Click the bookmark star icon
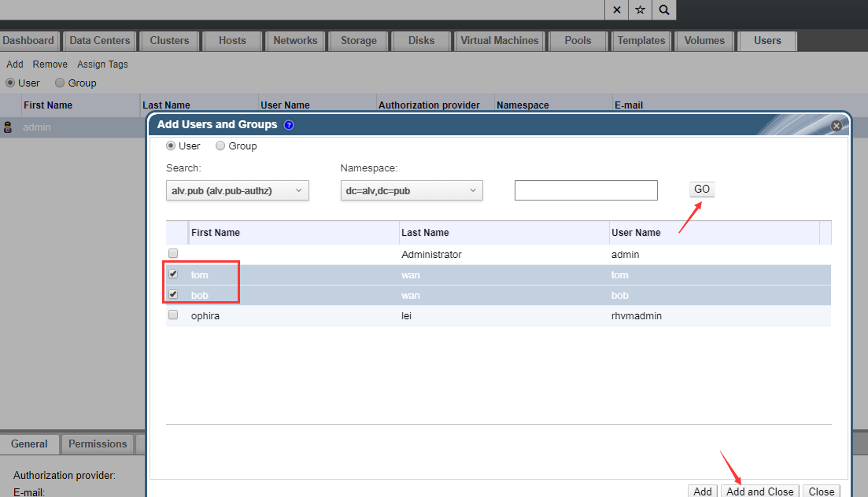This screenshot has width=868, height=497. coord(641,10)
